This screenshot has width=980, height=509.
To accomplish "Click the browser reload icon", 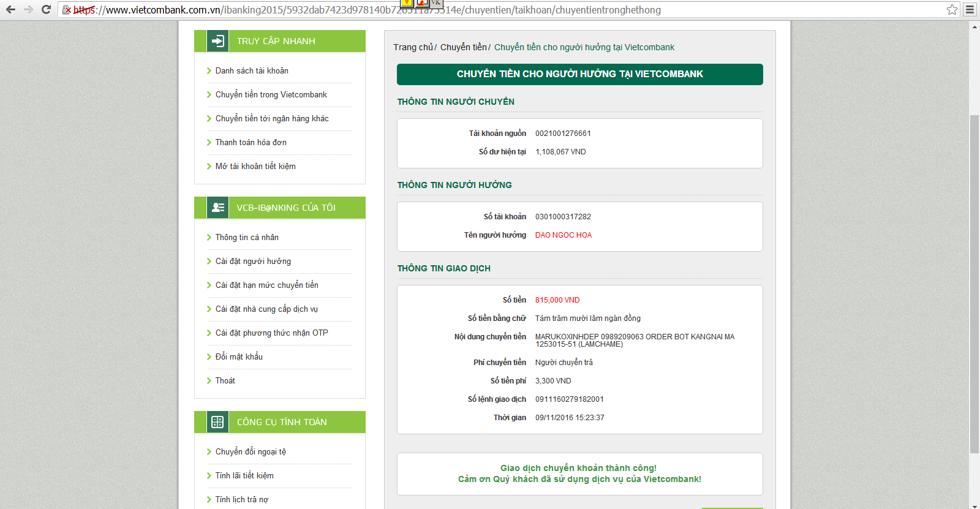I will pyautogui.click(x=46, y=10).
